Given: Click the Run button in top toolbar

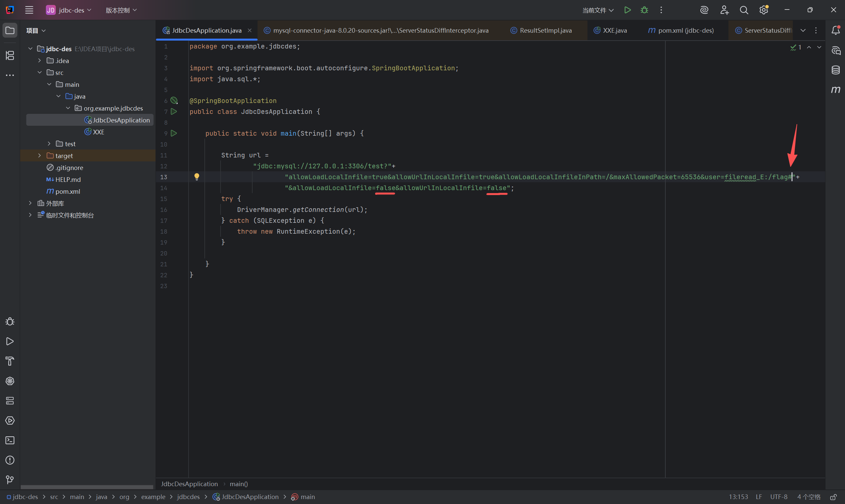Looking at the screenshot, I should tap(627, 10).
